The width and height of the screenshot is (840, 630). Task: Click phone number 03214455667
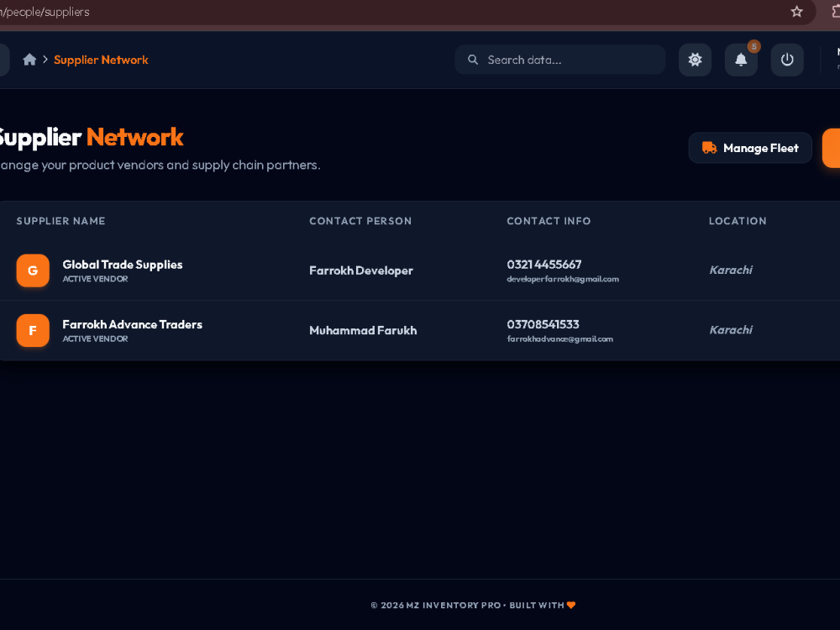click(x=544, y=264)
